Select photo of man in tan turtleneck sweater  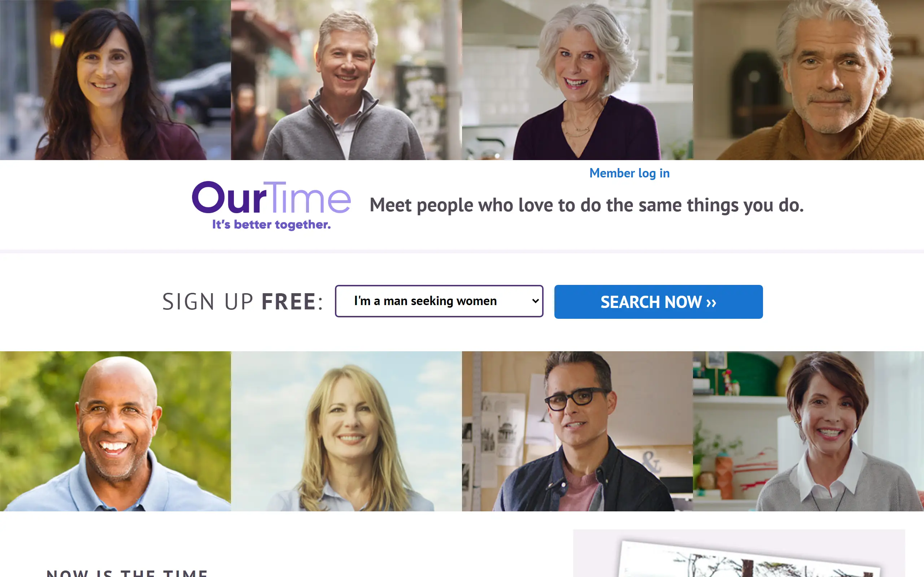tap(808, 80)
